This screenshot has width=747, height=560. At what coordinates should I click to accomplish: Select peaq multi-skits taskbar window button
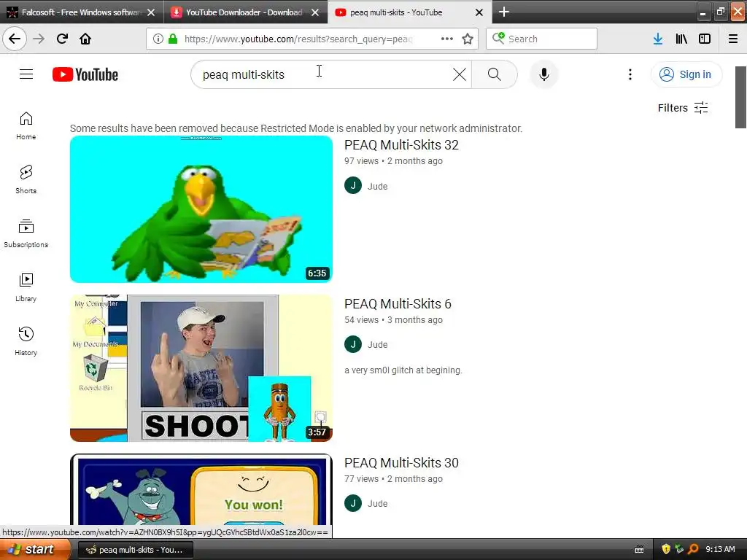point(135,550)
